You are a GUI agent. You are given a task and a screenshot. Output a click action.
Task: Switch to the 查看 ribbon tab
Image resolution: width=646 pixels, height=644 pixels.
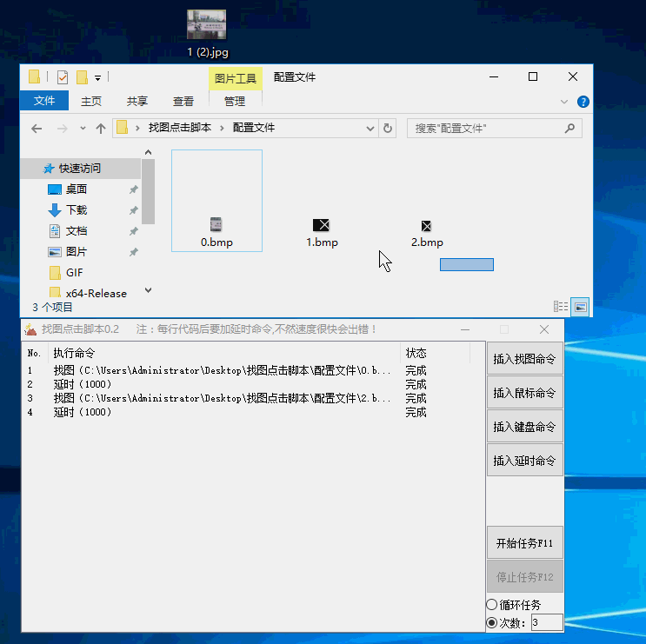[183, 102]
